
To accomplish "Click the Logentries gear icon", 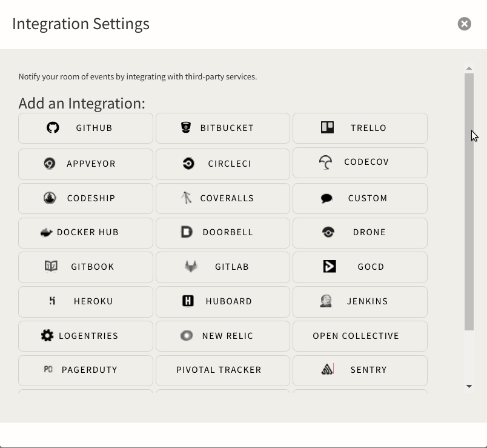I will tap(47, 335).
